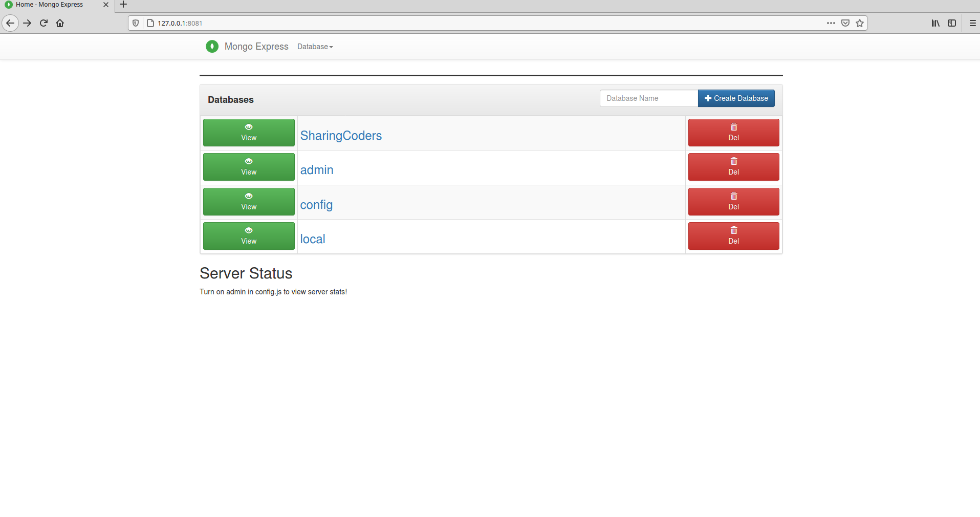Viewport: 980px width, 517px height.
Task: Close the Home - Mongo Express tab
Action: click(106, 5)
